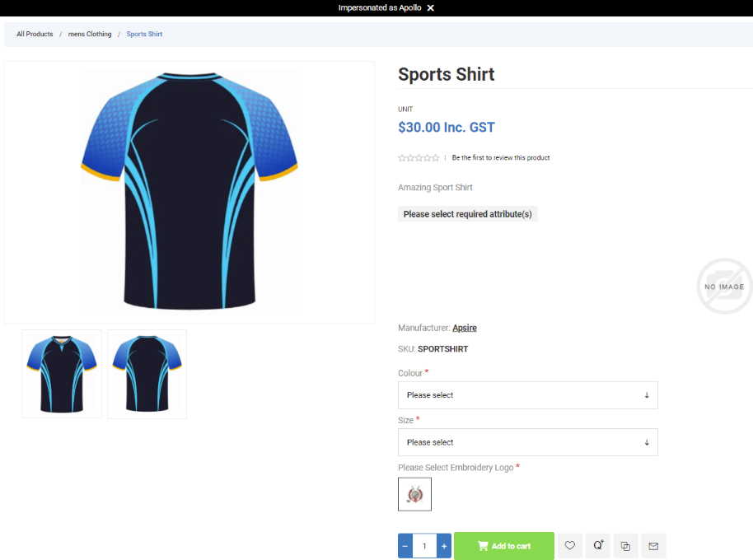
Task: Expand the Size selector arrow
Action: tap(648, 442)
